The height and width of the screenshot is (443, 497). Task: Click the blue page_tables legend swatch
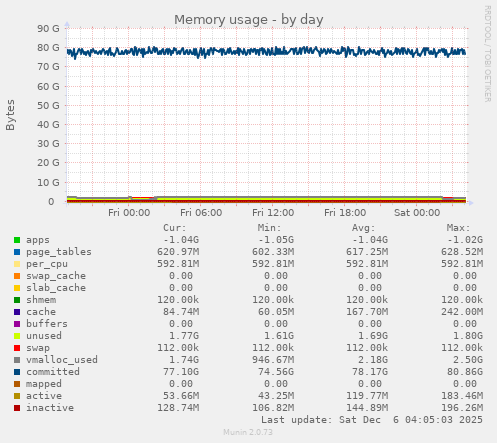coord(17,252)
